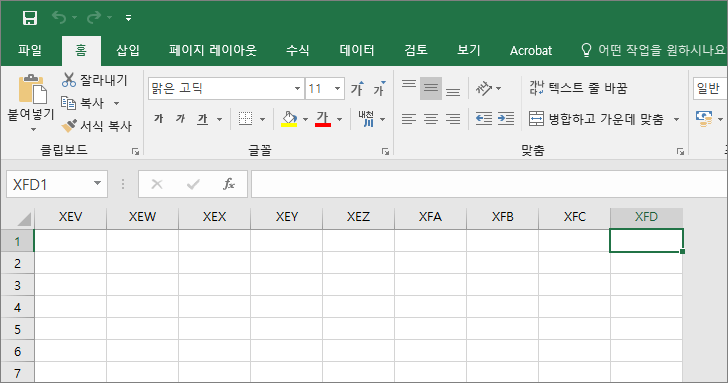Viewport: 728px width, 383px height.
Task: Apply yellow fill color bucket
Action: coord(289,119)
